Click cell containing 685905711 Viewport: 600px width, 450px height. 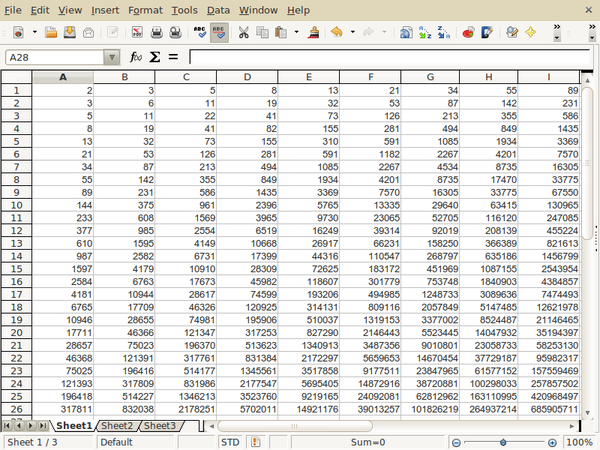click(x=549, y=409)
